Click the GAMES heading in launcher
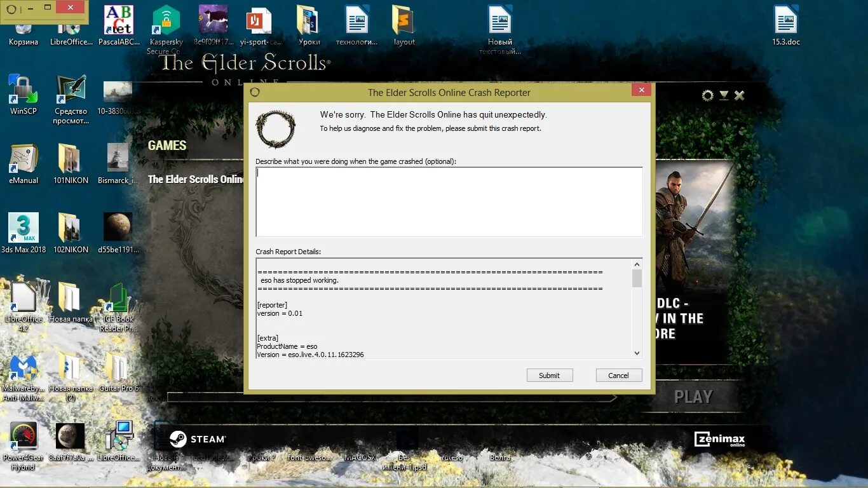Viewport: 868px width, 488px height. tap(167, 146)
